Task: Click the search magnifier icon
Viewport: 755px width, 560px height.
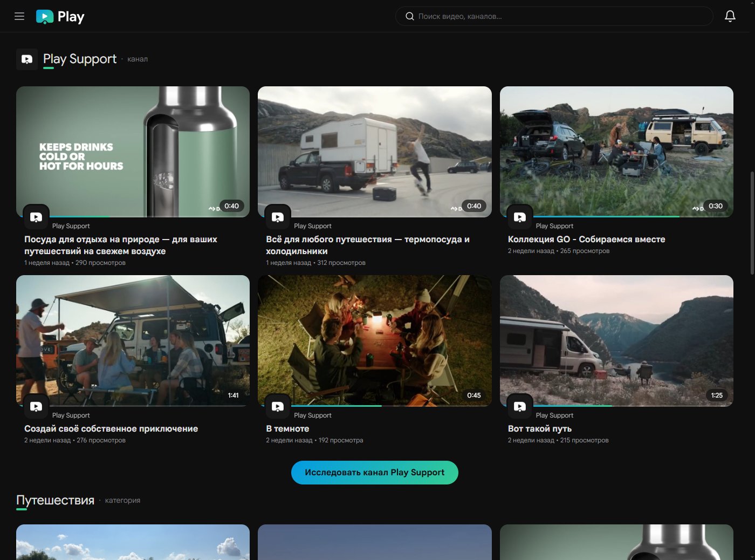Action: [x=410, y=16]
